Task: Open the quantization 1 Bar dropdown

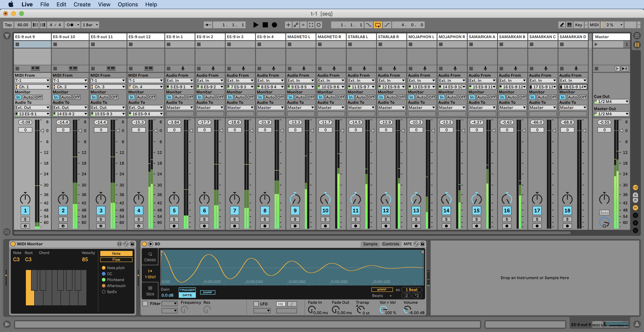Action: pos(90,25)
